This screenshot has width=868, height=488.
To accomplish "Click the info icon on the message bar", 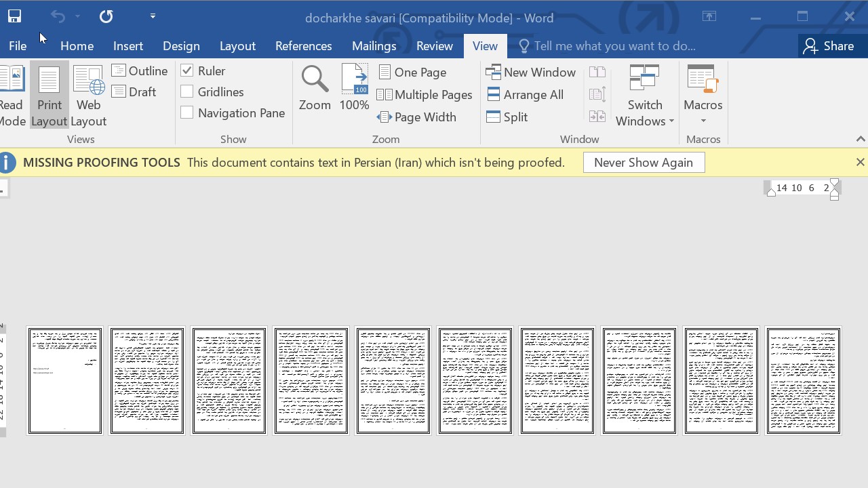I will tap(7, 163).
